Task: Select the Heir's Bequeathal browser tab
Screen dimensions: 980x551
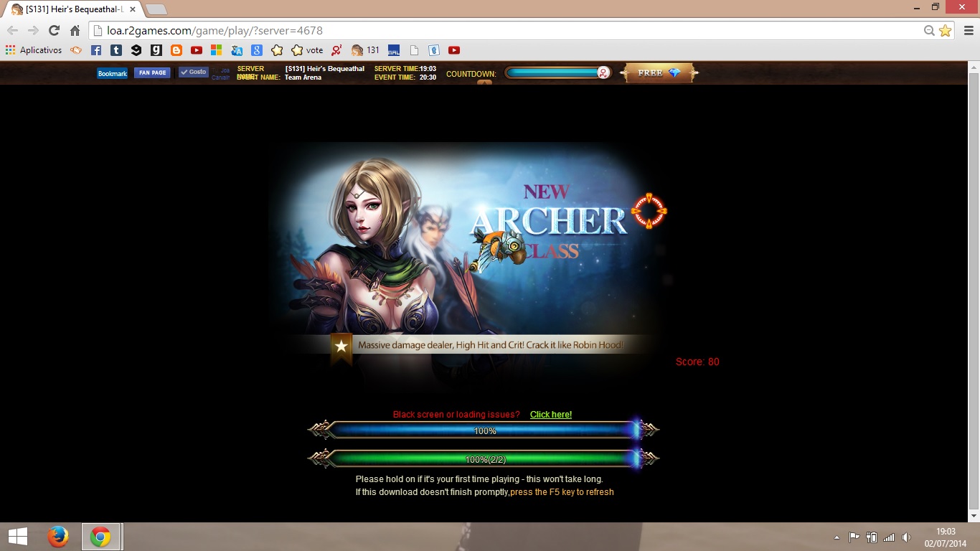Action: click(x=72, y=9)
